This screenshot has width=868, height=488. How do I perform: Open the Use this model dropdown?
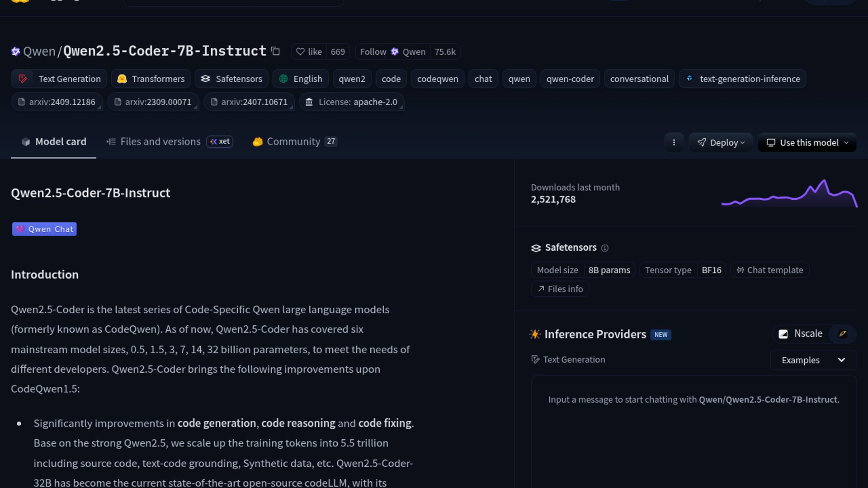[x=807, y=143]
